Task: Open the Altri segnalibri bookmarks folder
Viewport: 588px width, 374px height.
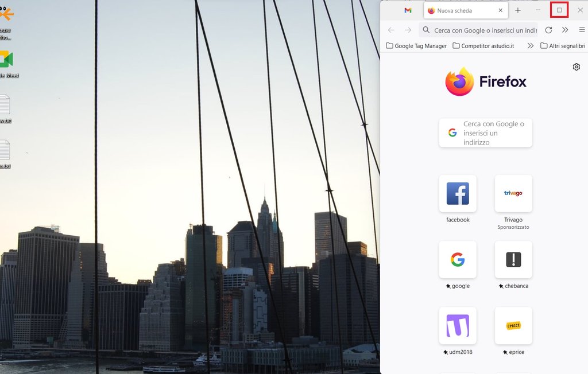Action: [563, 46]
